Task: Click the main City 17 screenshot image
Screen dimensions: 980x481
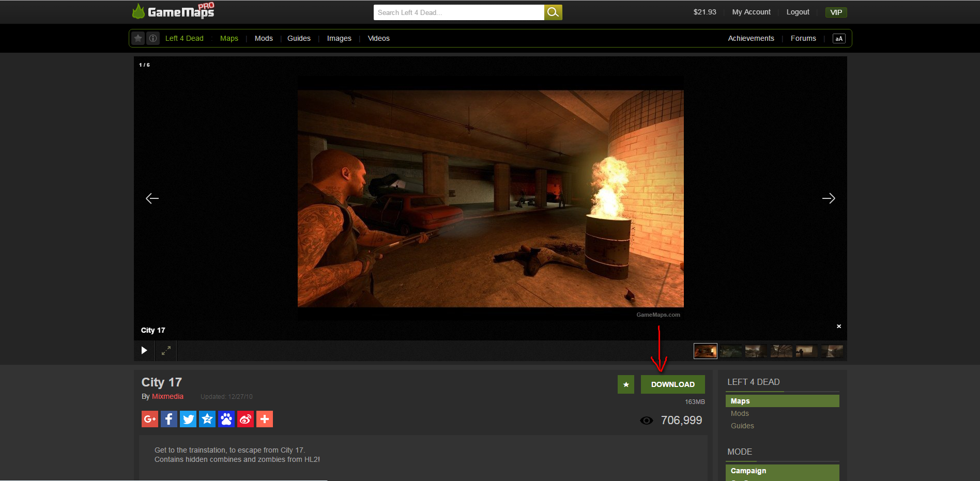Action: [491, 199]
